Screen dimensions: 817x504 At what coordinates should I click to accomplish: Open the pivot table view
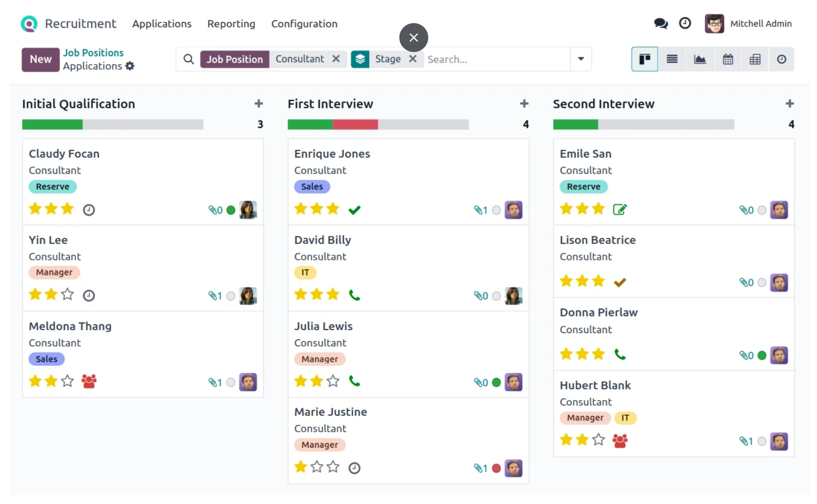[x=755, y=59]
